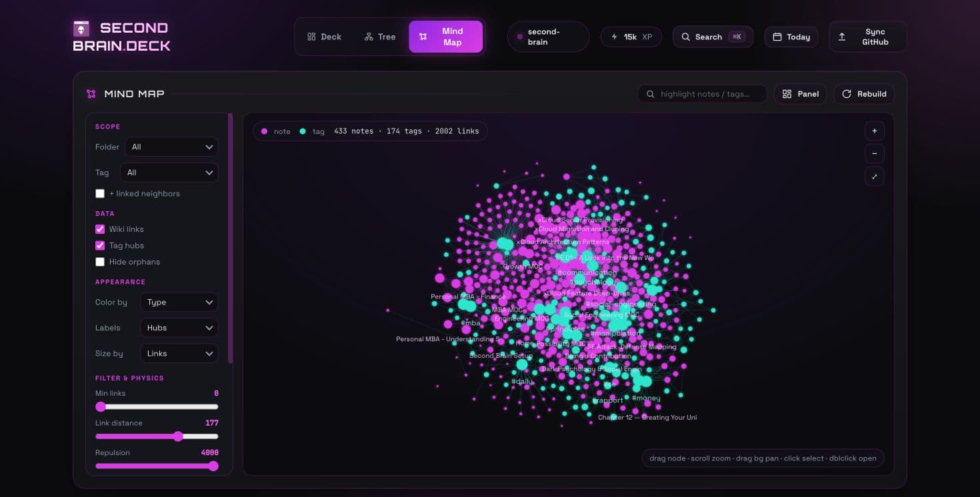Click the 'Second Brain Setup' node label
Viewport: 980px width, 497px height.
501,356
